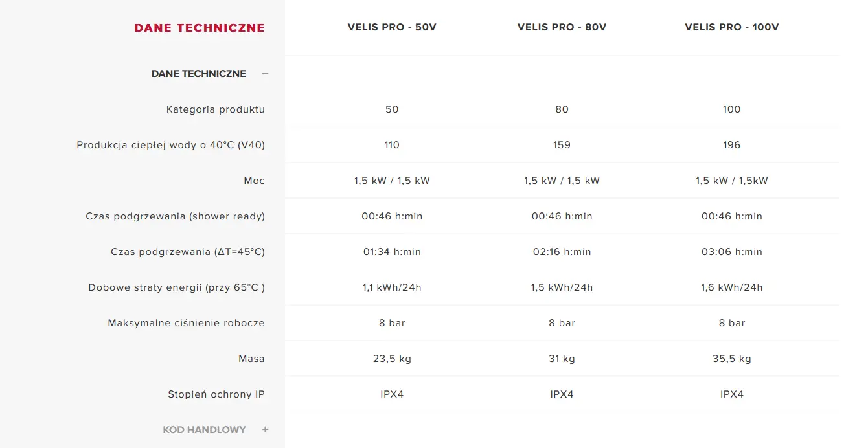
Task: Collapse the DANE TECHNICZNE section minus icon
Action: (264, 74)
